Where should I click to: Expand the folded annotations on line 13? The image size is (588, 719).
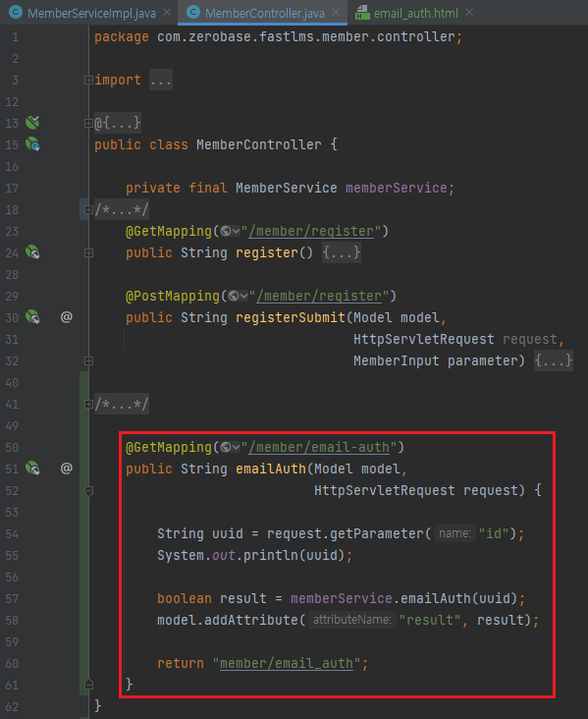88,124
